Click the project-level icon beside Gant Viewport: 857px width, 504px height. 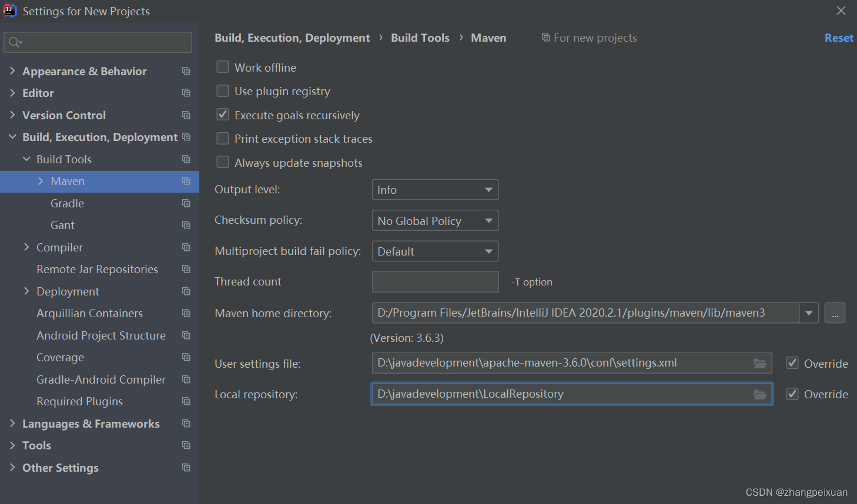(x=186, y=225)
